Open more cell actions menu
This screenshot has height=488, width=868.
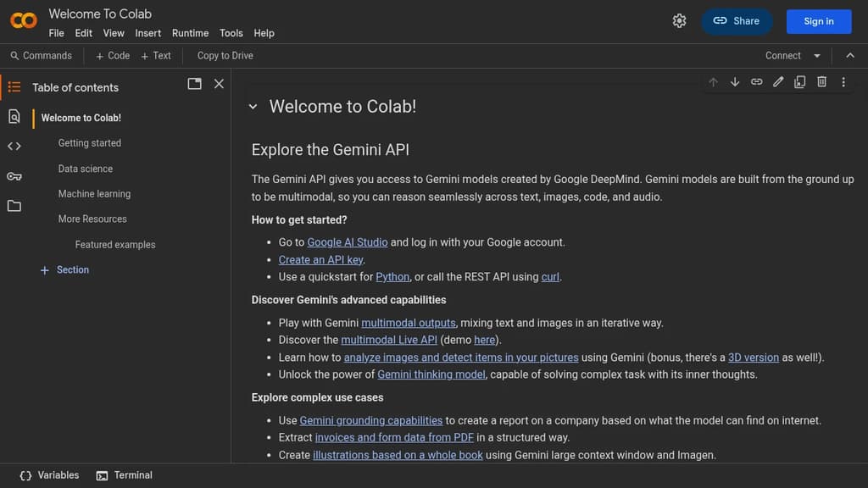tap(843, 82)
